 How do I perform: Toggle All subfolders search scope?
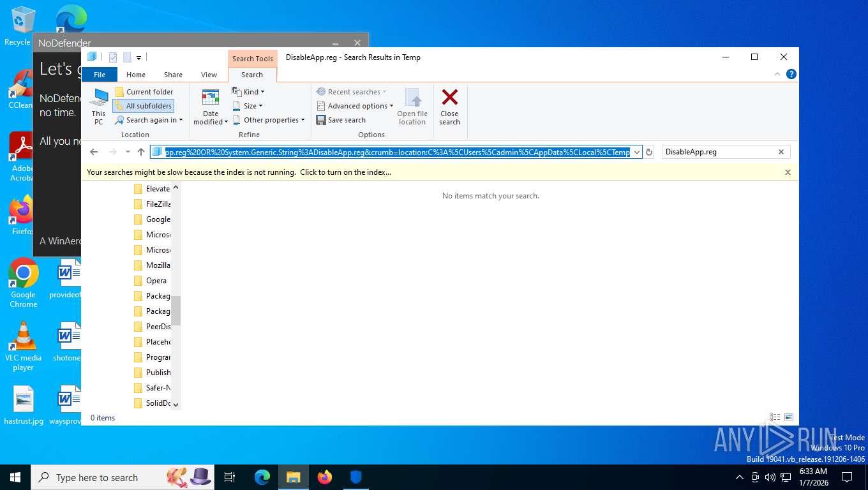click(x=144, y=106)
